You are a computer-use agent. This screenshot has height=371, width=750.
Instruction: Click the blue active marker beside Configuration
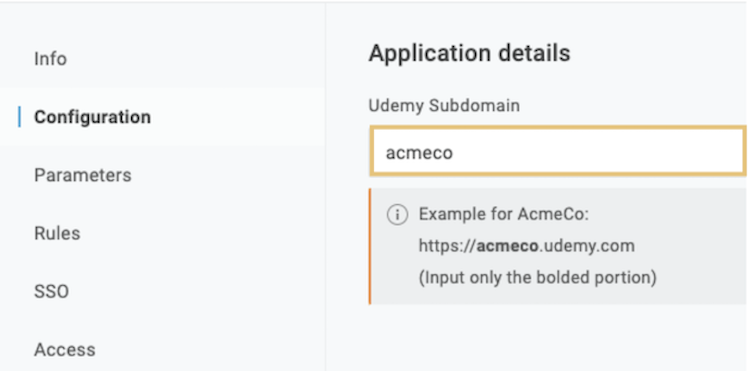coord(19,117)
